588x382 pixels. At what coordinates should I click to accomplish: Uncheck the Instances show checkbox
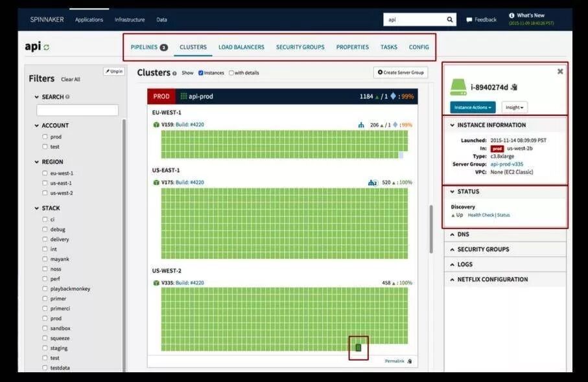pyautogui.click(x=200, y=73)
